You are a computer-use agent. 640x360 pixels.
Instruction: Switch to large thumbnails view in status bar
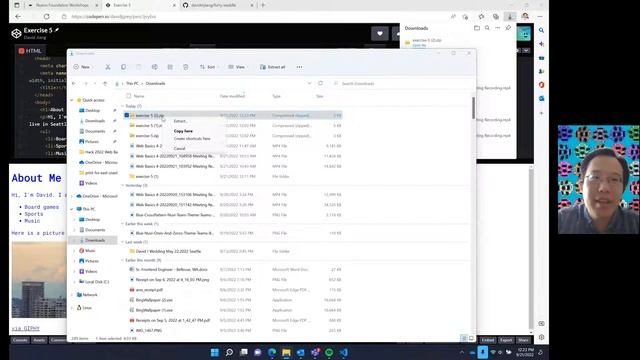(x=471, y=338)
